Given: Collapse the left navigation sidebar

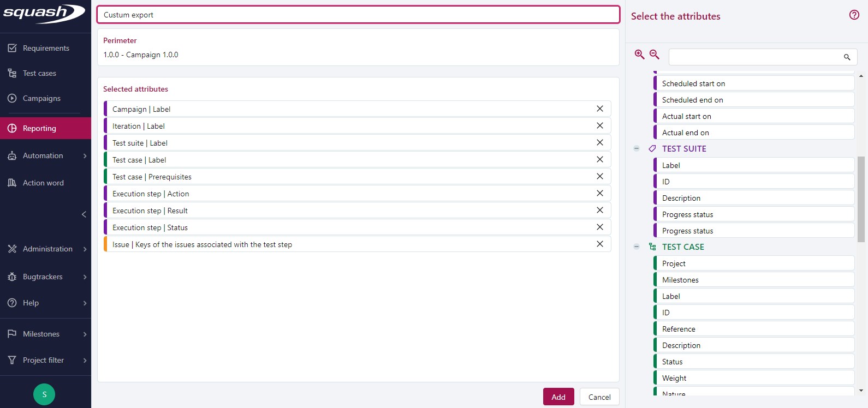Looking at the screenshot, I should click(x=84, y=214).
